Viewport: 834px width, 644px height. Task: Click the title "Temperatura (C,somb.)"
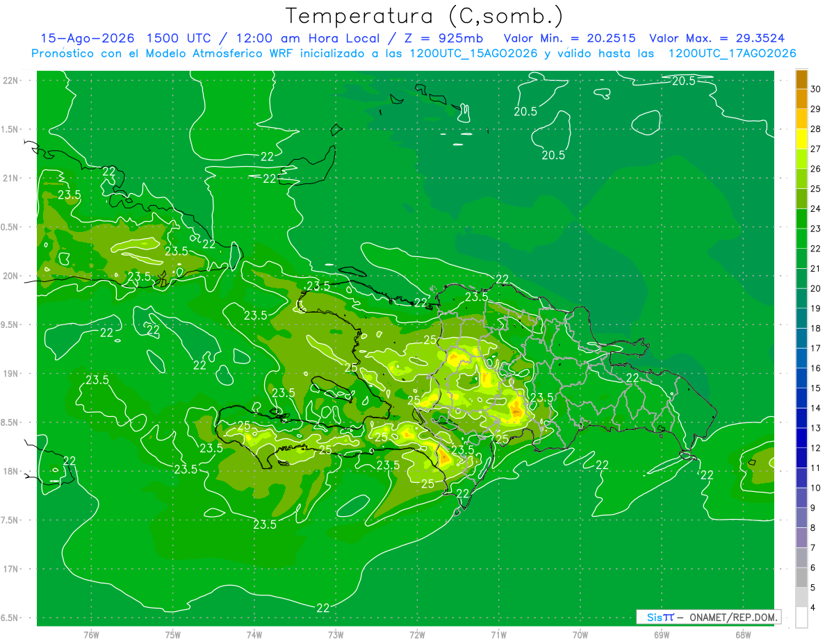coord(425,17)
